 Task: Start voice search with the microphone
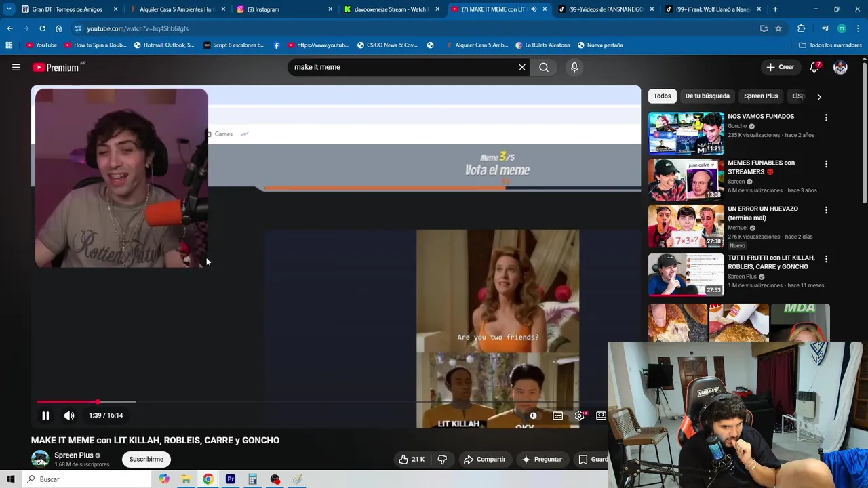574,67
